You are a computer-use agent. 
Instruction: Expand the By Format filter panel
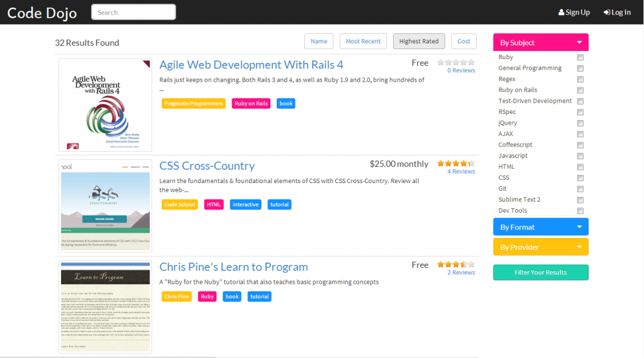point(540,227)
